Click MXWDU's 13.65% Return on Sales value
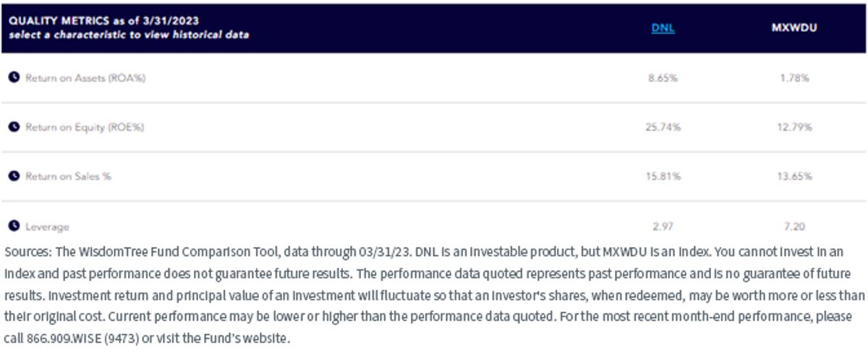Image resolution: width=868 pixels, height=354 pixels. (794, 177)
